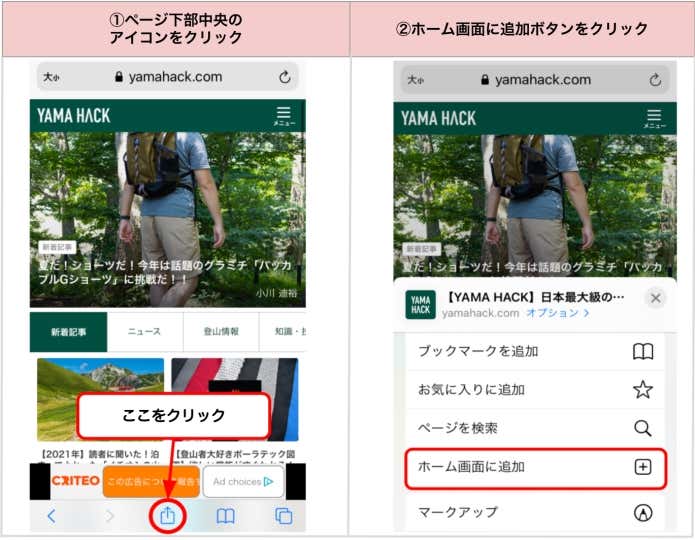The width and height of the screenshot is (695, 540).
Task: Choose お気に入りに追加 option
Action: coord(535,390)
